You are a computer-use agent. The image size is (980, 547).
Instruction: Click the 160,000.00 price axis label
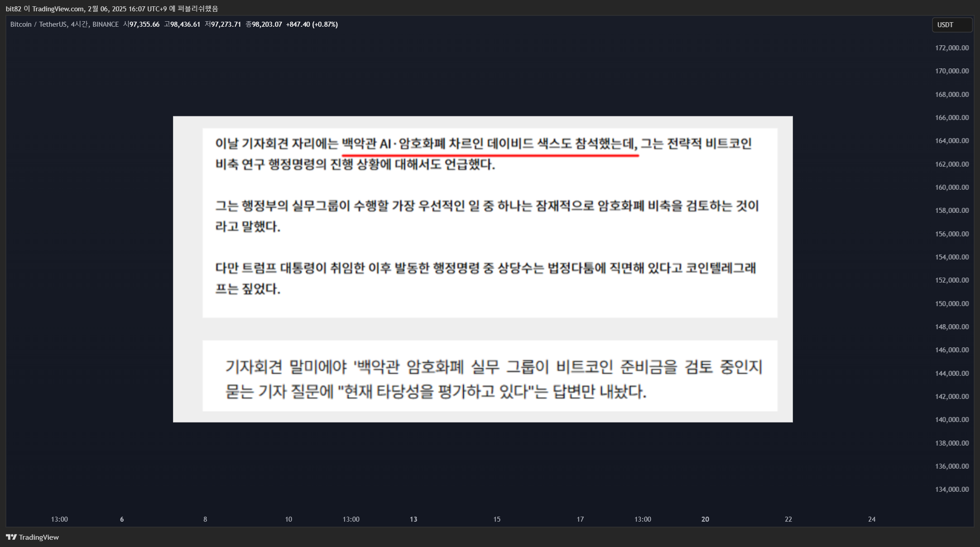pyautogui.click(x=952, y=187)
